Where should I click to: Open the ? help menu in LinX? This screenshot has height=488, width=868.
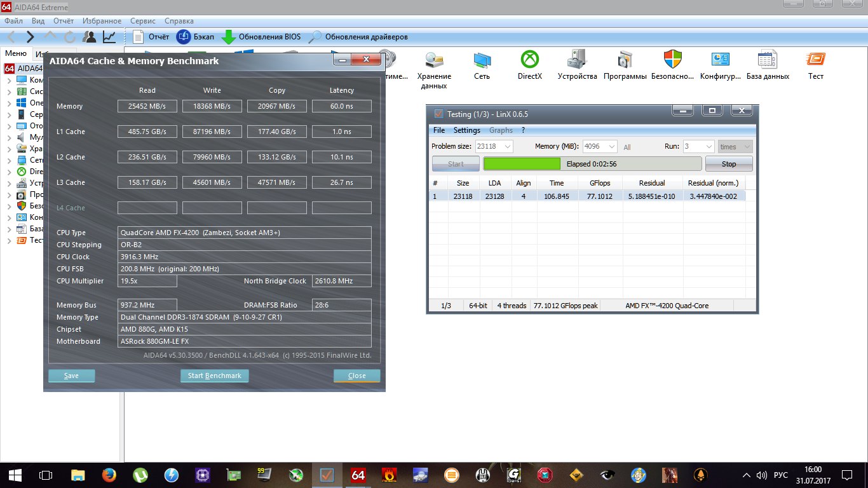pos(523,130)
